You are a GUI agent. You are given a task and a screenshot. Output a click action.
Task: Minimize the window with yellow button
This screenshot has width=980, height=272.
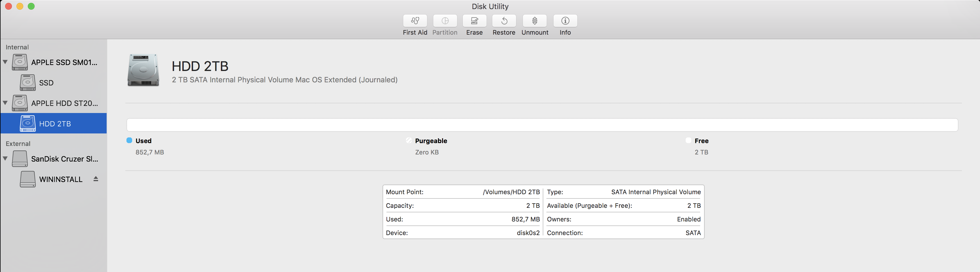pyautogui.click(x=20, y=6)
